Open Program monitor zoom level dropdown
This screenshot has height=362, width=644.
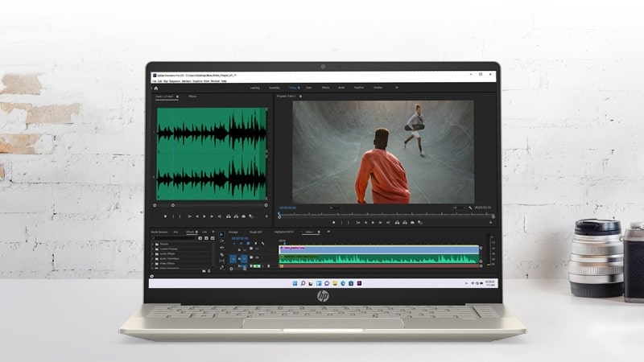[x=335, y=208]
